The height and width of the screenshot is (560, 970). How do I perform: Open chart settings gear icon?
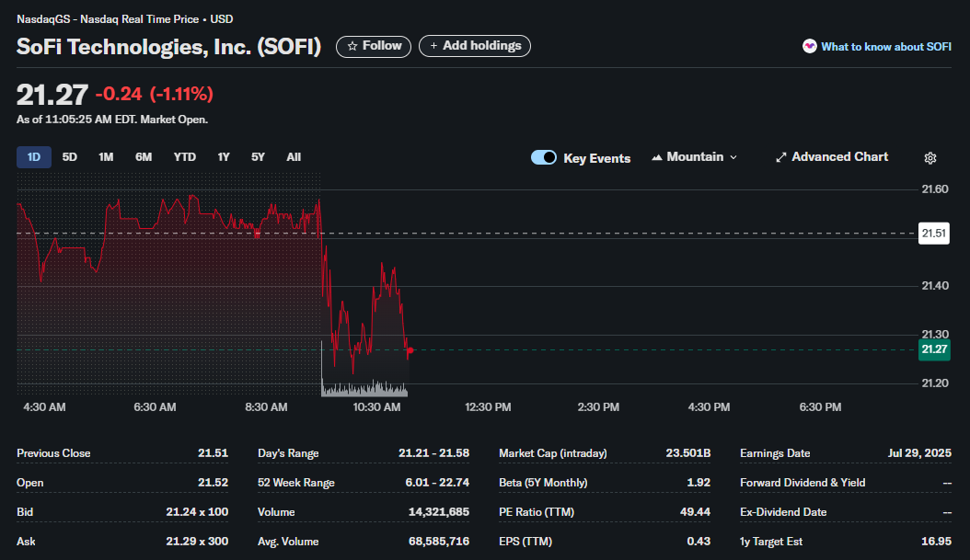point(930,158)
